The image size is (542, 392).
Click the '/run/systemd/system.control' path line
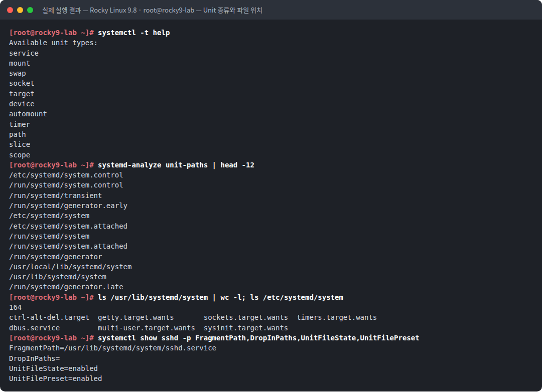66,185
